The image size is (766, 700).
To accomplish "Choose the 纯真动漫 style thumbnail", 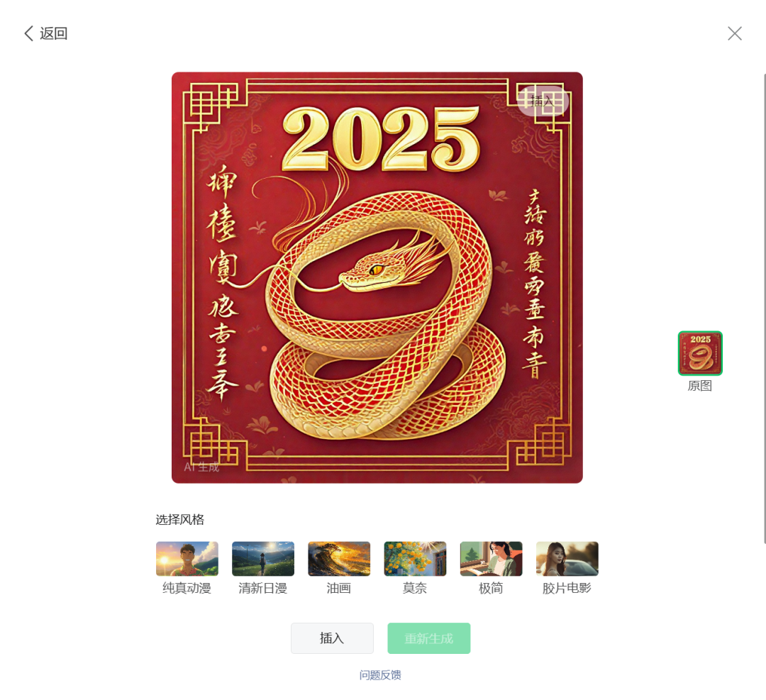I will pos(187,558).
